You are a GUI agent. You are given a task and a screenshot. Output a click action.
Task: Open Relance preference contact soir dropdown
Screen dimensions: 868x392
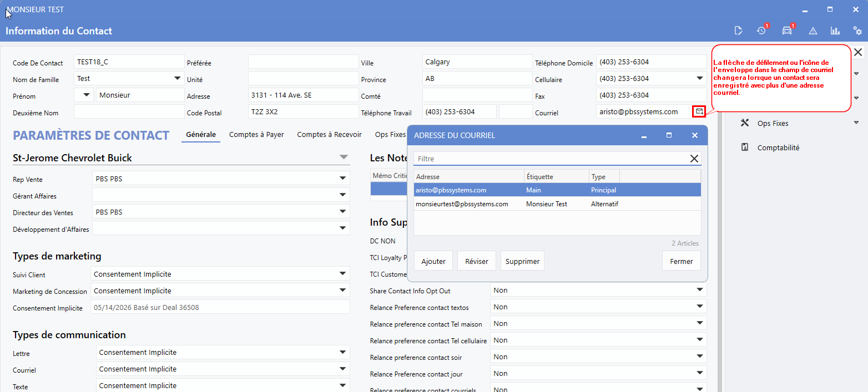coord(699,357)
